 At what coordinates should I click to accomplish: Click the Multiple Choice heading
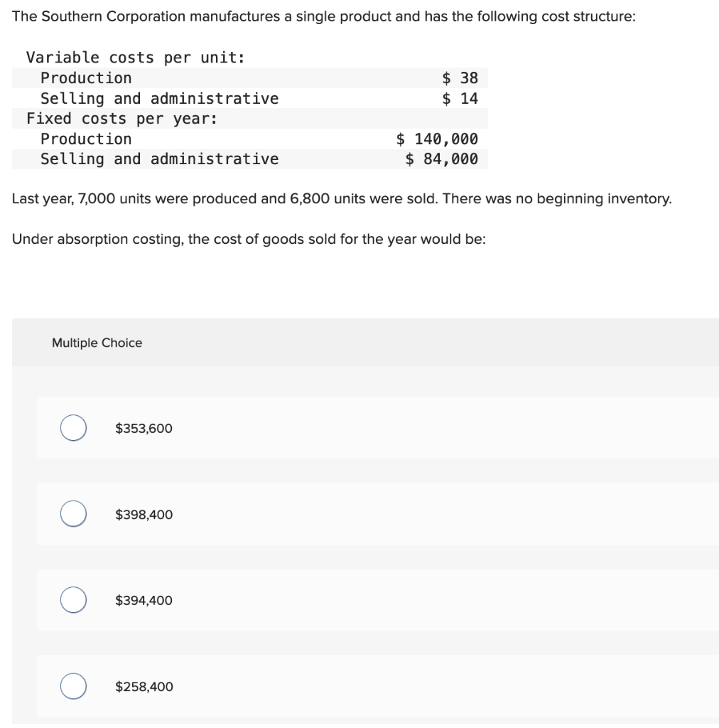pos(97,343)
